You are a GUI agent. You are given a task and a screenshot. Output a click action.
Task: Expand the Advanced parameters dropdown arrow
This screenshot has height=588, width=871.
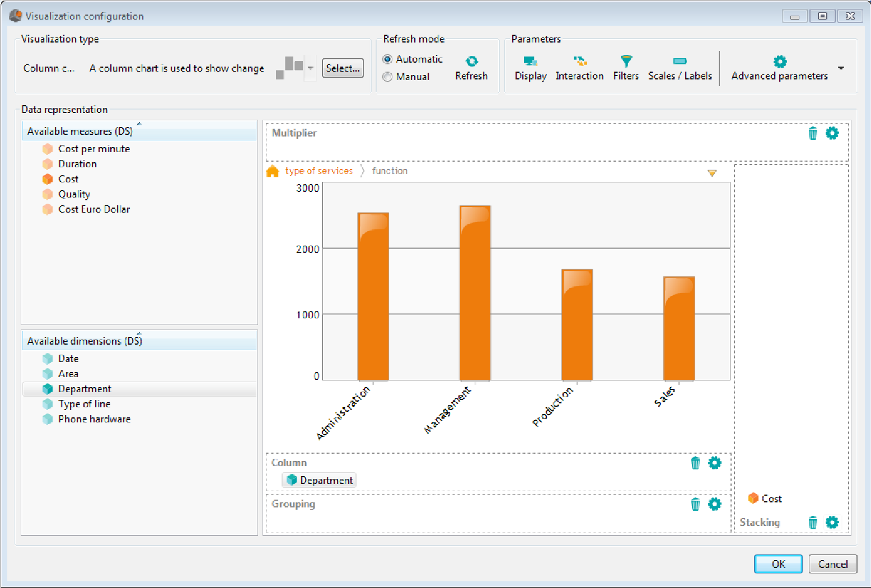tap(841, 68)
